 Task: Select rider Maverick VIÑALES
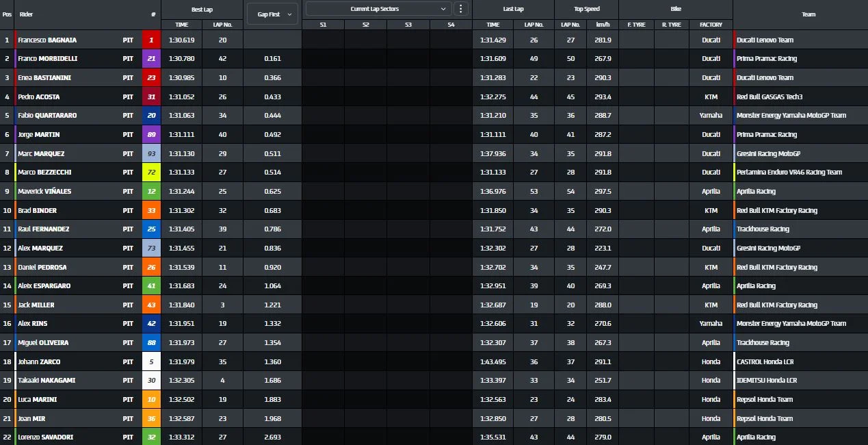pyautogui.click(x=44, y=192)
